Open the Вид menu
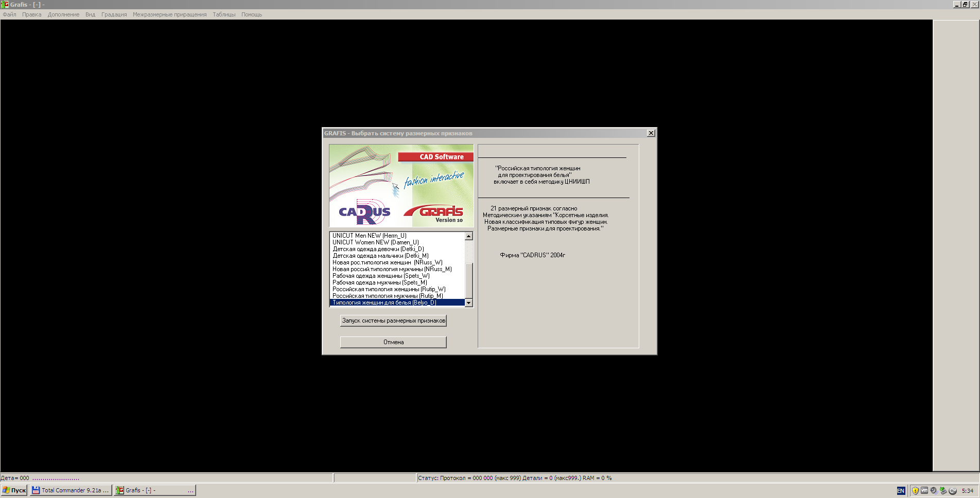 pos(91,14)
